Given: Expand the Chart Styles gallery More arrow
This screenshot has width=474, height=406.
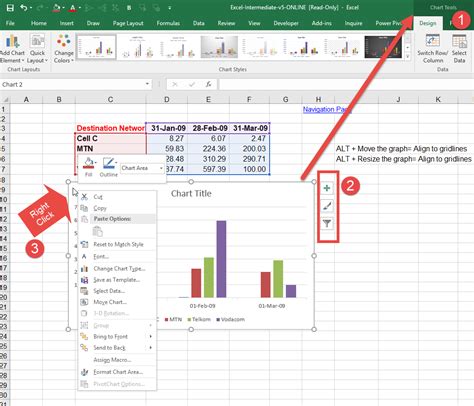Looking at the screenshot, I should pyautogui.click(x=408, y=57).
